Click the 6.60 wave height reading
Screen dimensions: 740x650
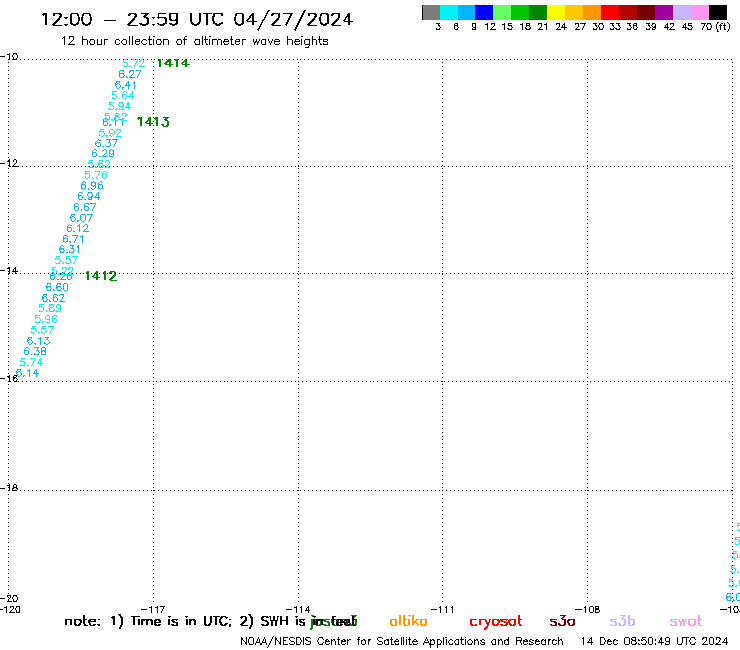tap(57, 287)
